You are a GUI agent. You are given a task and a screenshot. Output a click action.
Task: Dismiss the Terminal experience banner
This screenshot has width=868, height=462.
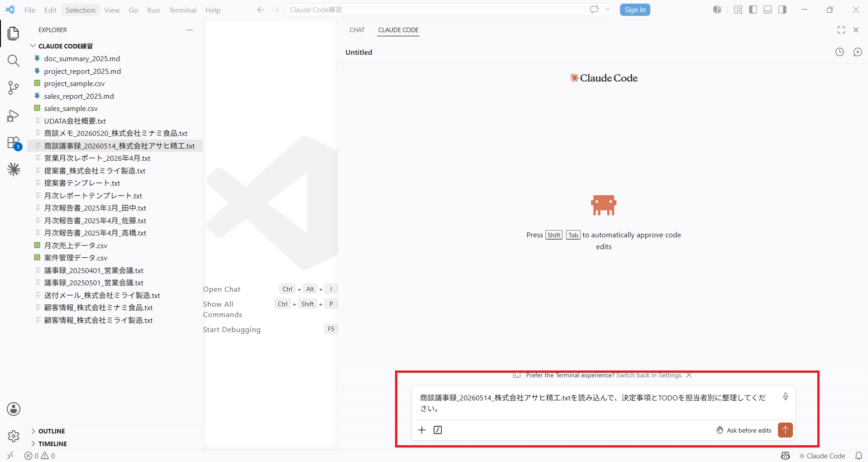[x=689, y=375]
